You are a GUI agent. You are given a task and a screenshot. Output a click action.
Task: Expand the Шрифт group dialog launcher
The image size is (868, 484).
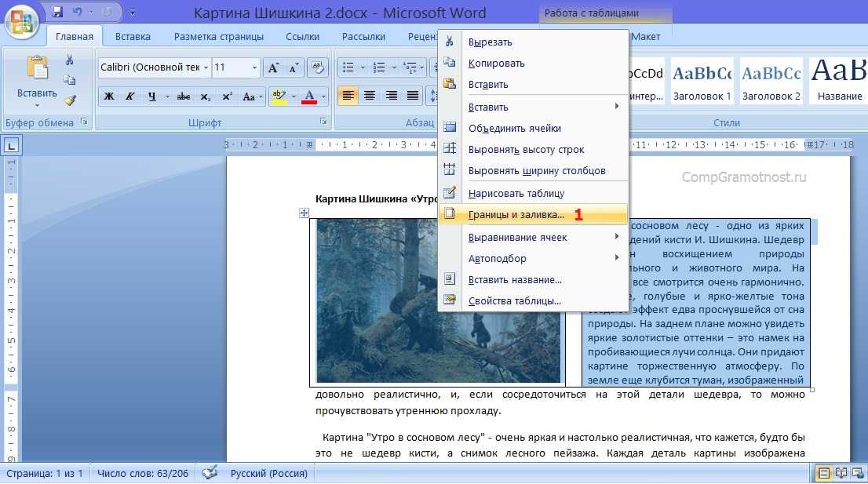[x=323, y=122]
